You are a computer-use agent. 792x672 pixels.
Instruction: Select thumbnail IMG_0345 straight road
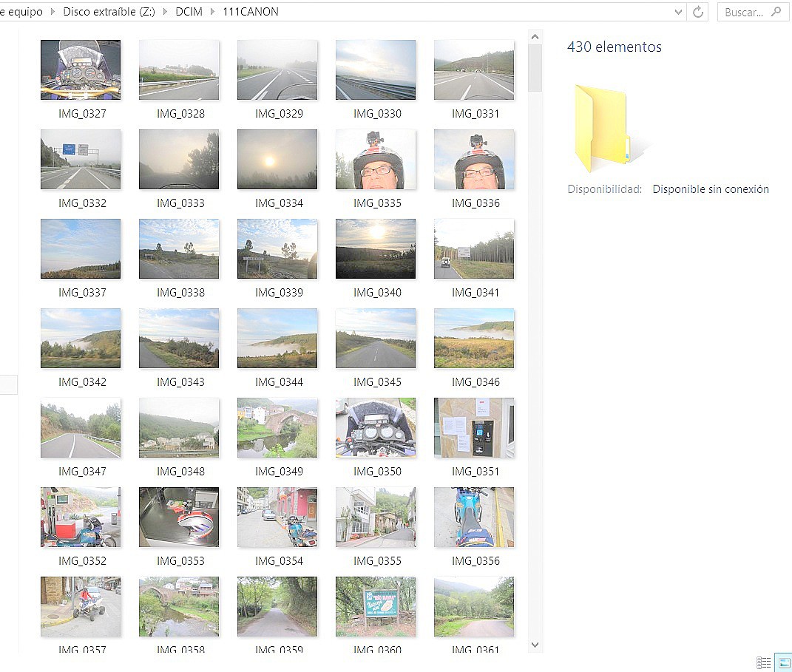click(376, 338)
